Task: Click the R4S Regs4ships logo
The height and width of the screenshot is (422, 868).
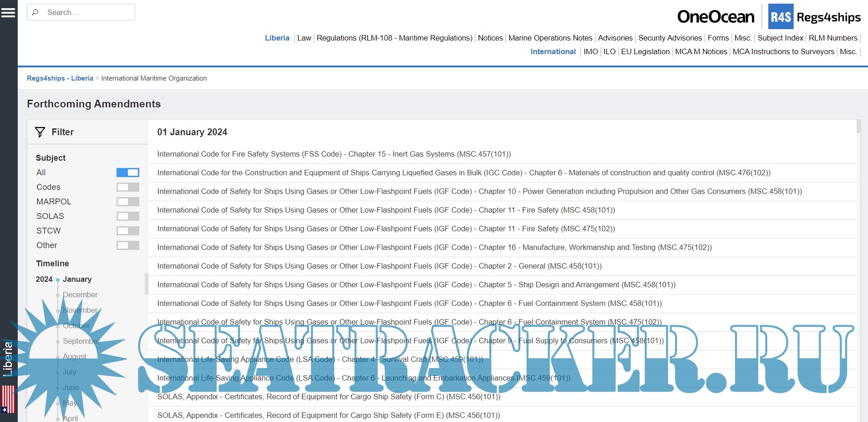Action: 814,17
